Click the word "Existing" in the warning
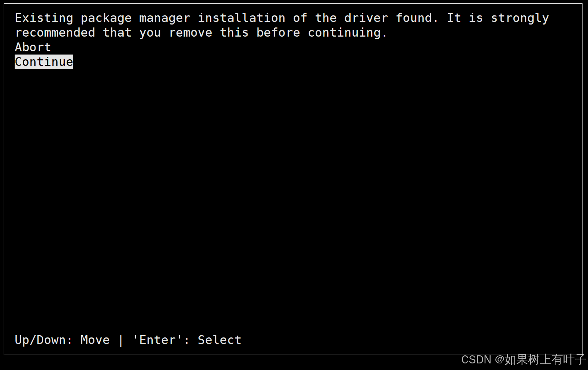This screenshot has width=588, height=370. [x=44, y=18]
